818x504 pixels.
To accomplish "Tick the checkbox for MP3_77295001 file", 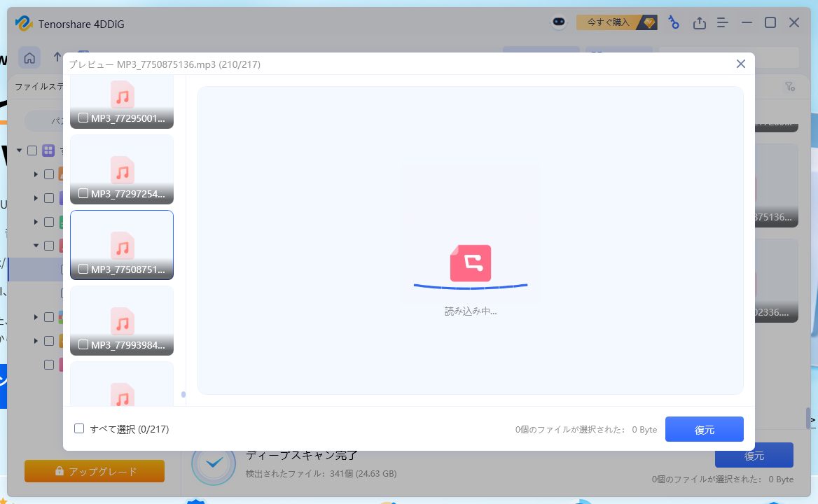I will pyautogui.click(x=83, y=118).
